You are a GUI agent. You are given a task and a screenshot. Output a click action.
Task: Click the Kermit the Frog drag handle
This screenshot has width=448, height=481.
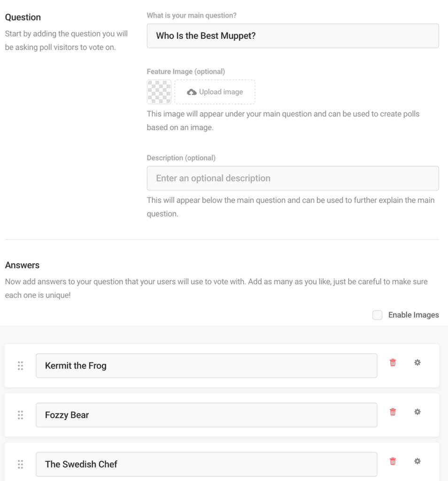20,365
